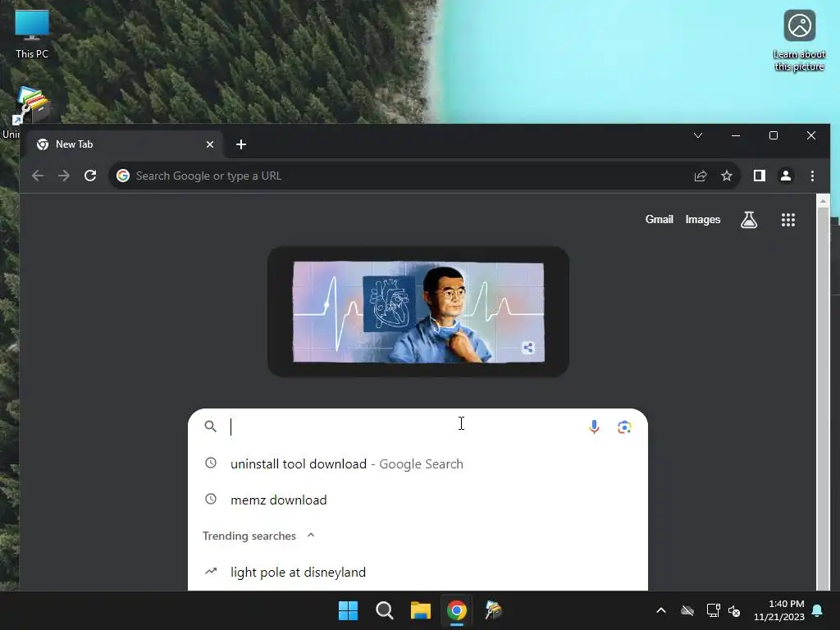This screenshot has width=840, height=630.
Task: Click the Chrome forward arrow
Action: (x=64, y=176)
